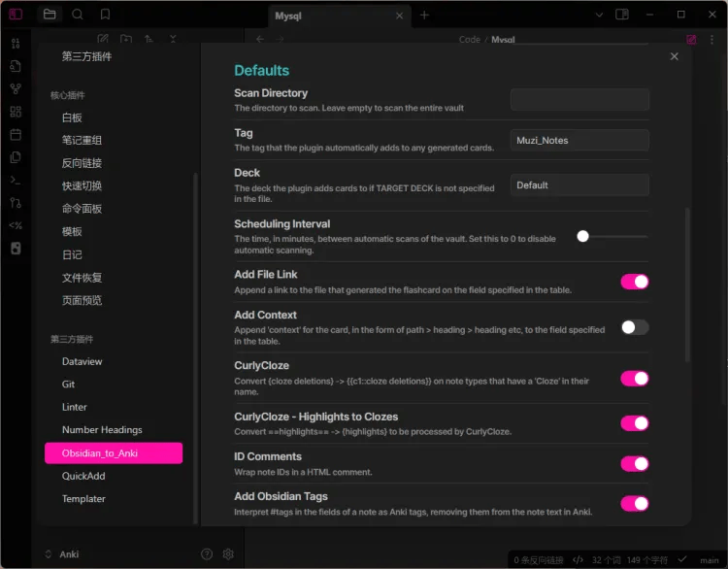
Task: Open the Linter plugin settings
Action: (x=114, y=407)
